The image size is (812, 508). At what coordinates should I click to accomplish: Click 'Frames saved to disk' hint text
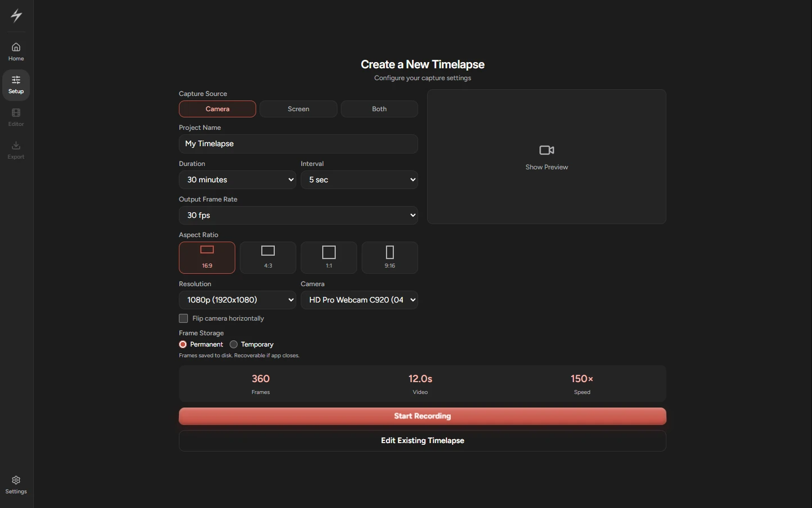239,356
